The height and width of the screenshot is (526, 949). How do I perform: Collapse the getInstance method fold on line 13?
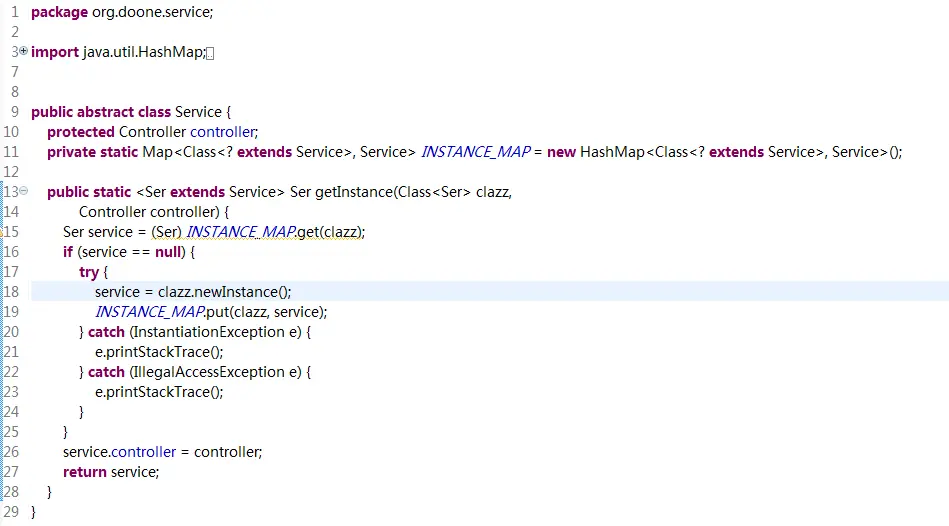[x=24, y=191]
